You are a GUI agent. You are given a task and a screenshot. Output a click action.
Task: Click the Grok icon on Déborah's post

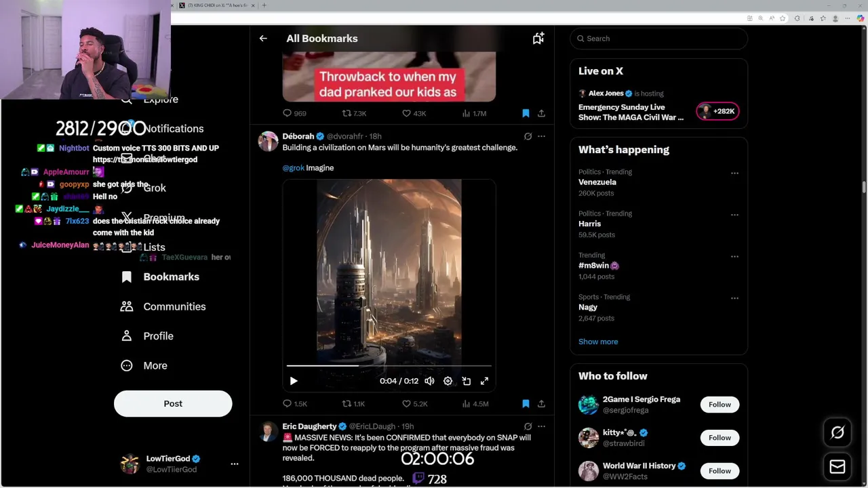tap(528, 136)
